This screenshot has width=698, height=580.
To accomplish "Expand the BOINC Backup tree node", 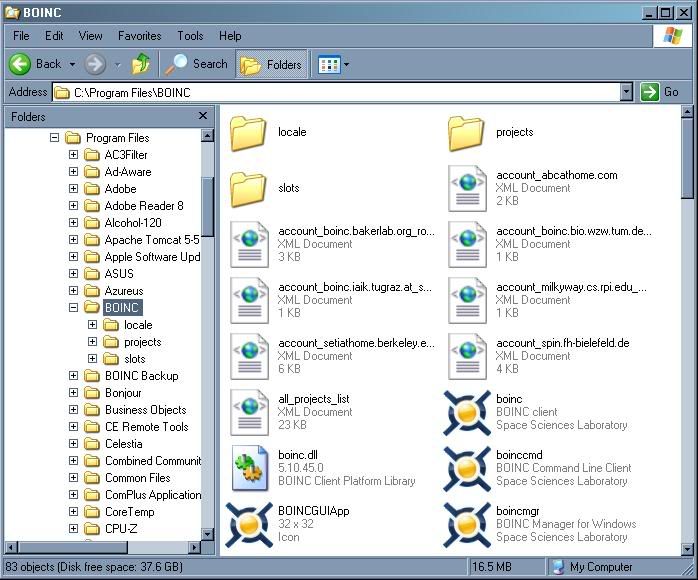I will click(x=73, y=376).
